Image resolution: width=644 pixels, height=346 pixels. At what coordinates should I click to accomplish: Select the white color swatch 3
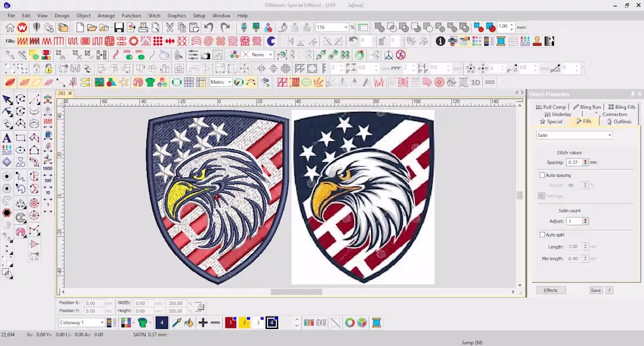click(258, 323)
